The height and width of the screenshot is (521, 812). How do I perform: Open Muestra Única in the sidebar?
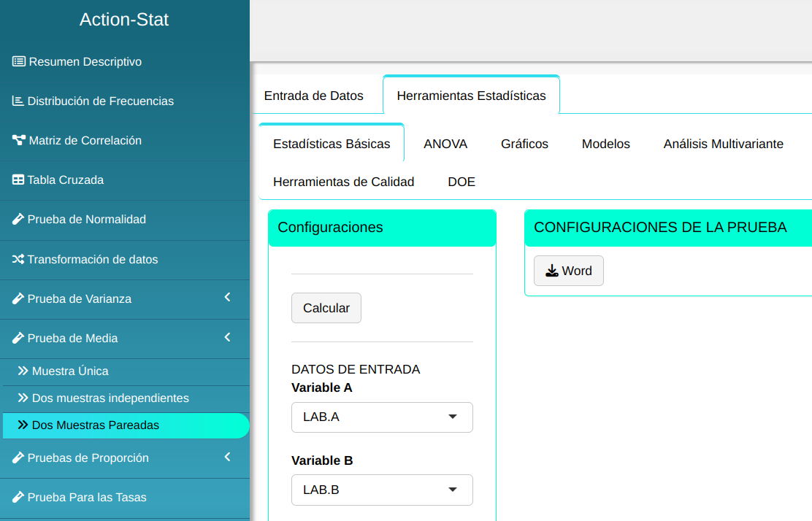[x=70, y=371]
